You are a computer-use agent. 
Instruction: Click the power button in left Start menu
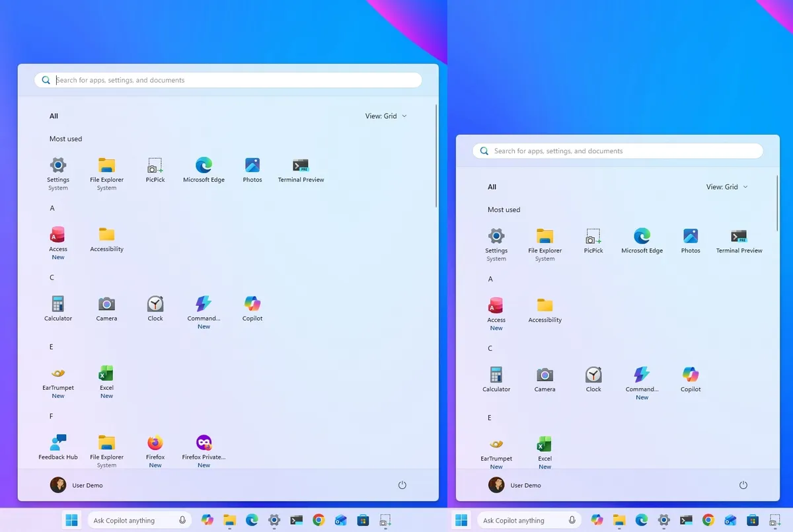(402, 485)
